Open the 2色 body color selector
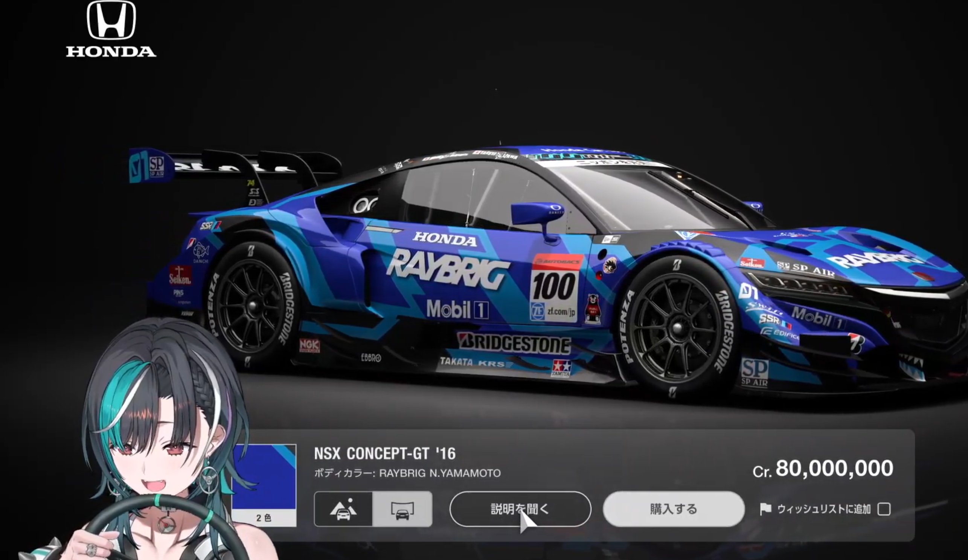Viewport: 968px width, 560px height. coord(264,518)
